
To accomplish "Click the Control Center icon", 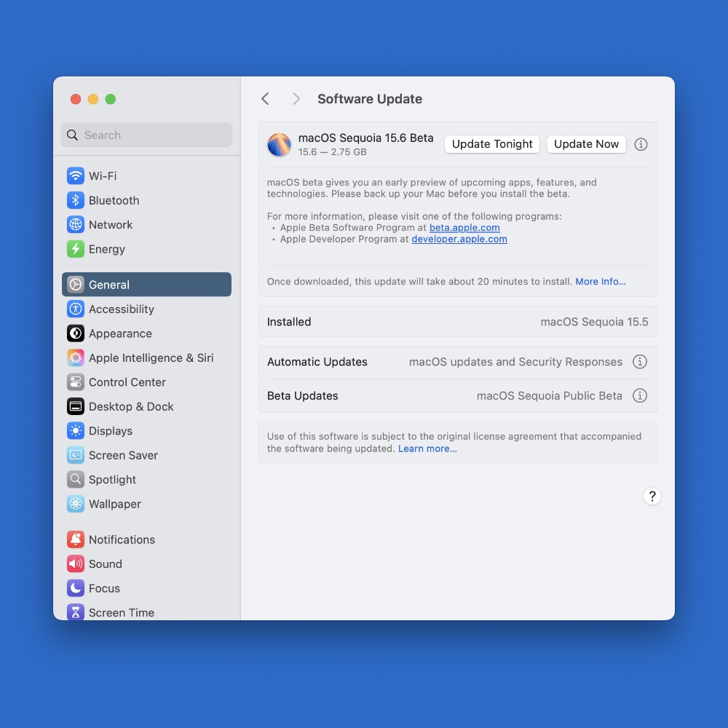I will (x=76, y=382).
